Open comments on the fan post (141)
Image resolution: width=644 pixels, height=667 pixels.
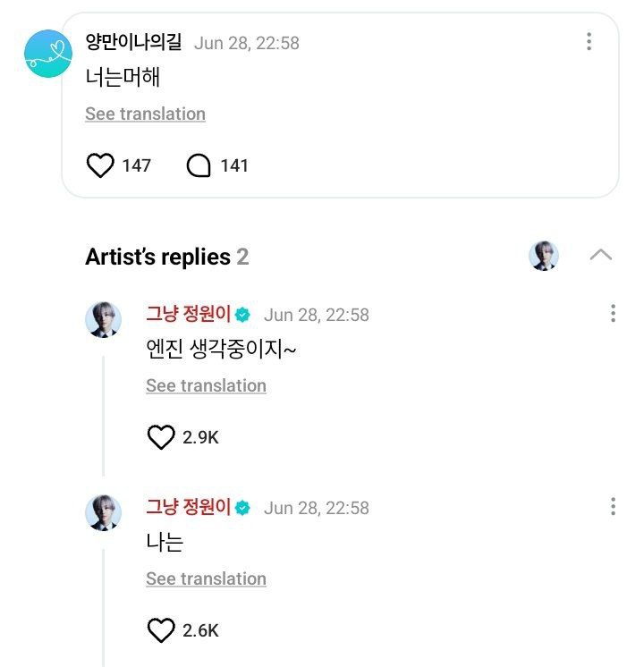coord(199,165)
